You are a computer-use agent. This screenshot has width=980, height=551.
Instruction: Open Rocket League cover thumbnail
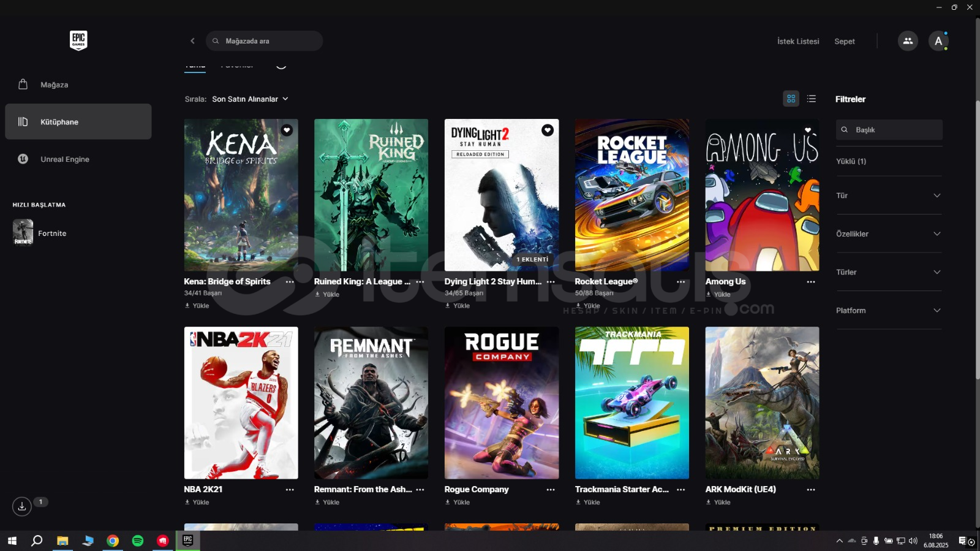coord(631,195)
